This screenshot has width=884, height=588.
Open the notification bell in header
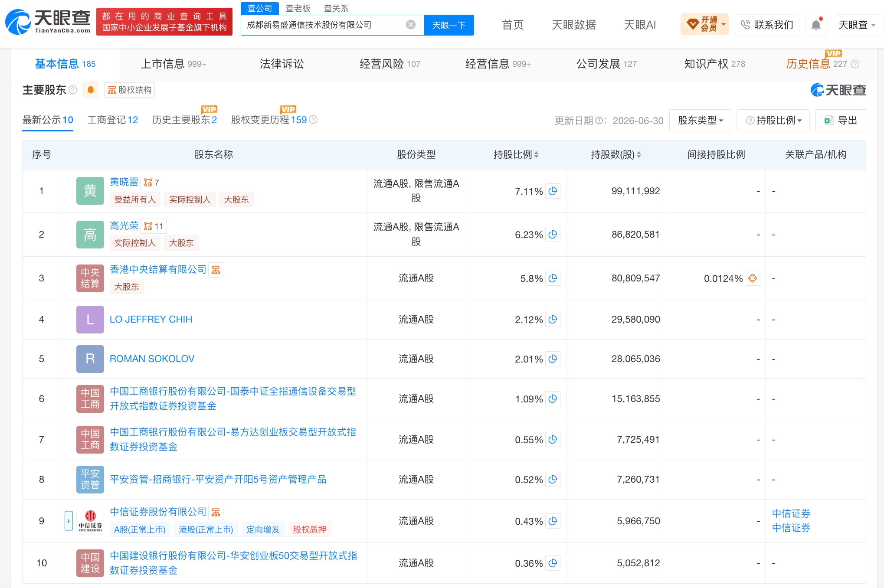coord(816,25)
